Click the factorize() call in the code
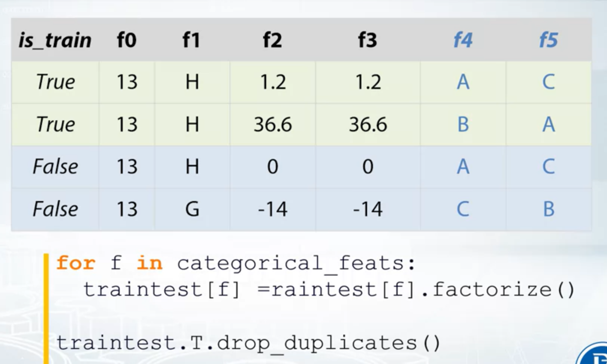 (503, 289)
